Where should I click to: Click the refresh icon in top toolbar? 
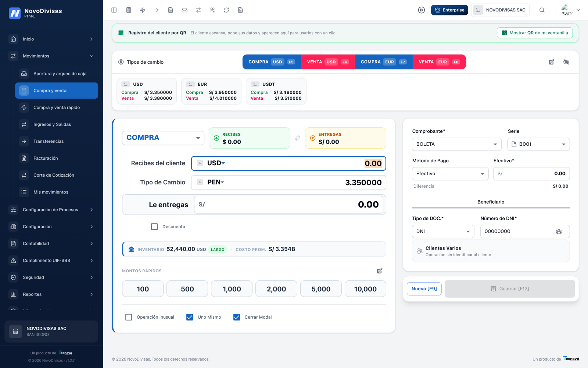(x=226, y=10)
